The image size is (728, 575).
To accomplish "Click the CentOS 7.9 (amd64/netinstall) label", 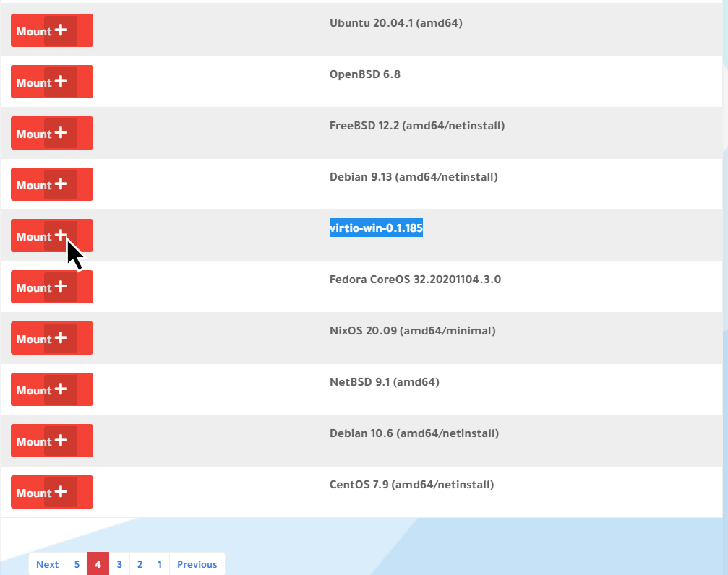I will coord(412,485).
